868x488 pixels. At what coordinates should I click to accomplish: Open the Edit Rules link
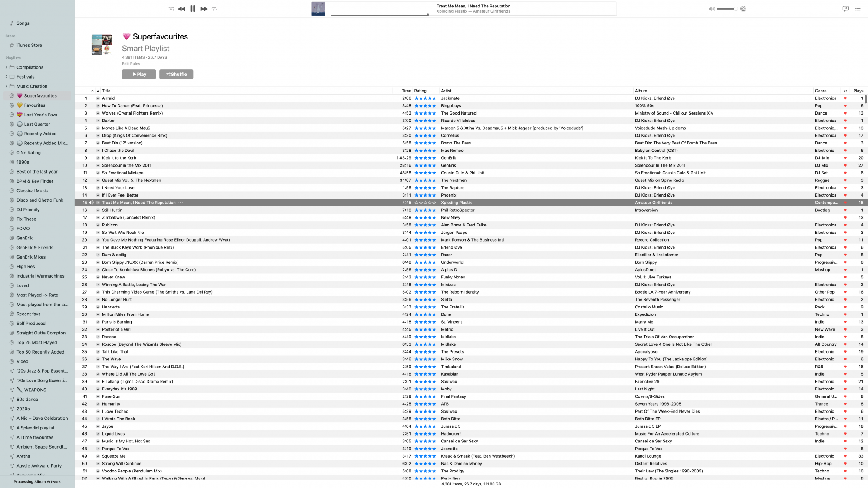131,64
